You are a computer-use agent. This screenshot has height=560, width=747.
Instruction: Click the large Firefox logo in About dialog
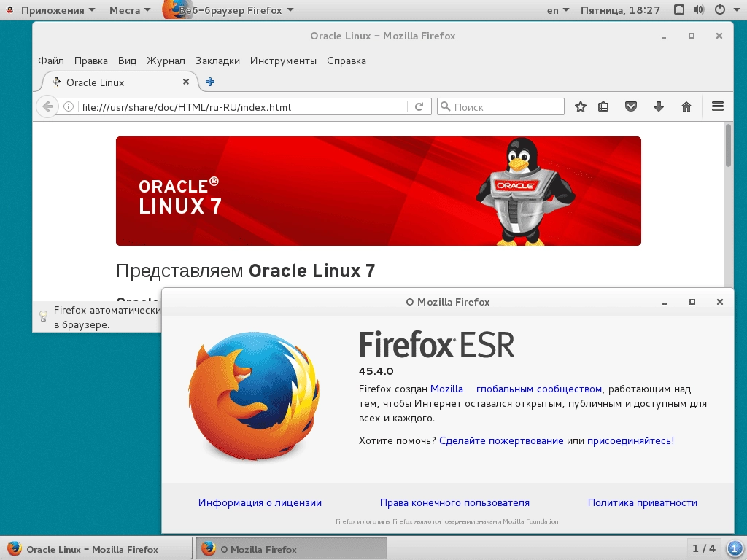click(x=253, y=396)
